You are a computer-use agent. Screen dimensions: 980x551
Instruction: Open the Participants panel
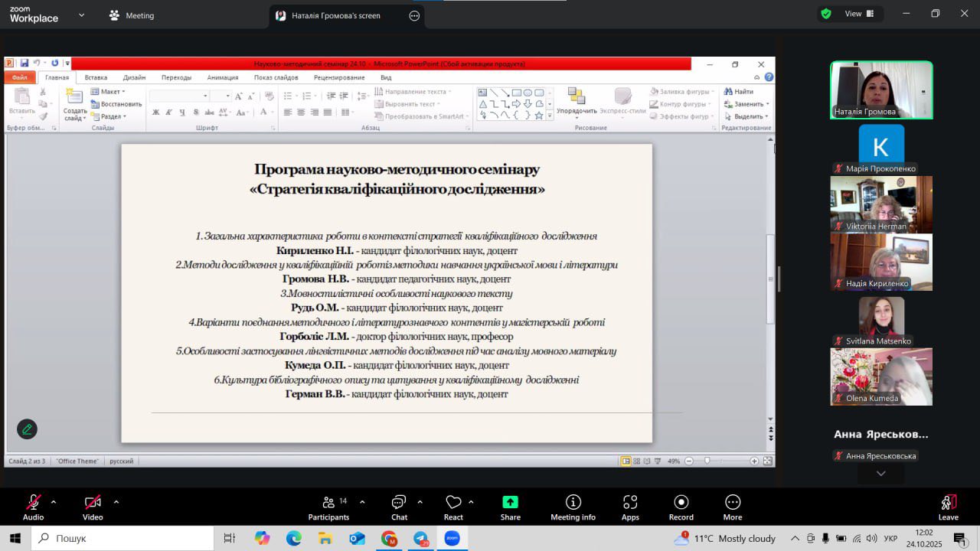(x=328, y=507)
